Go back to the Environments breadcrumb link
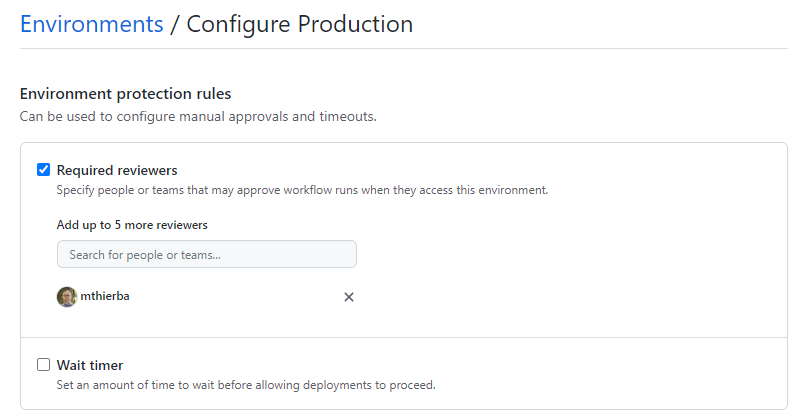Viewport: 799px width, 418px height. tap(92, 24)
